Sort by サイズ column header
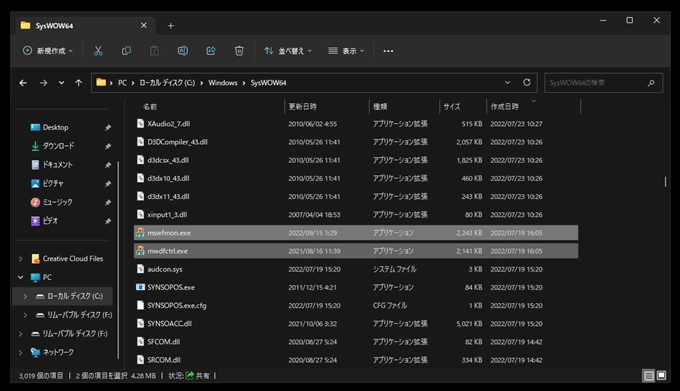Screen dimensions: 680x391 tap(452, 107)
